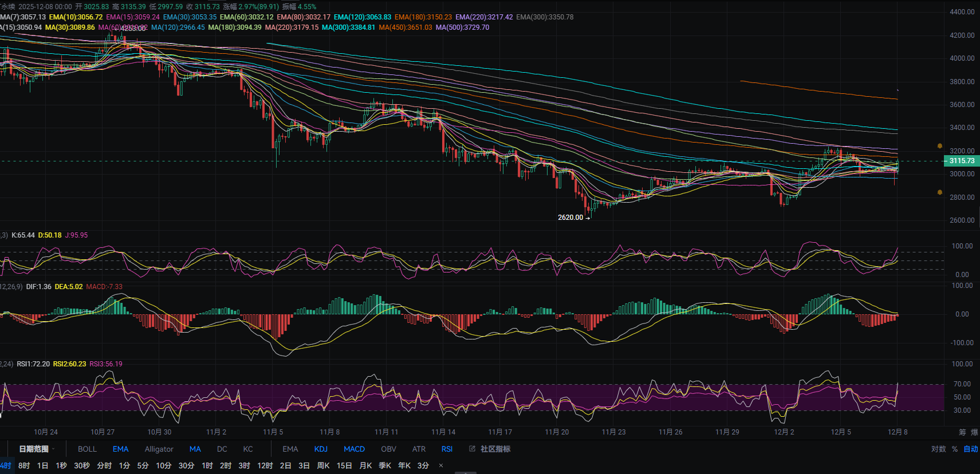Switch to 对数 logarithmic scale

tap(938, 449)
